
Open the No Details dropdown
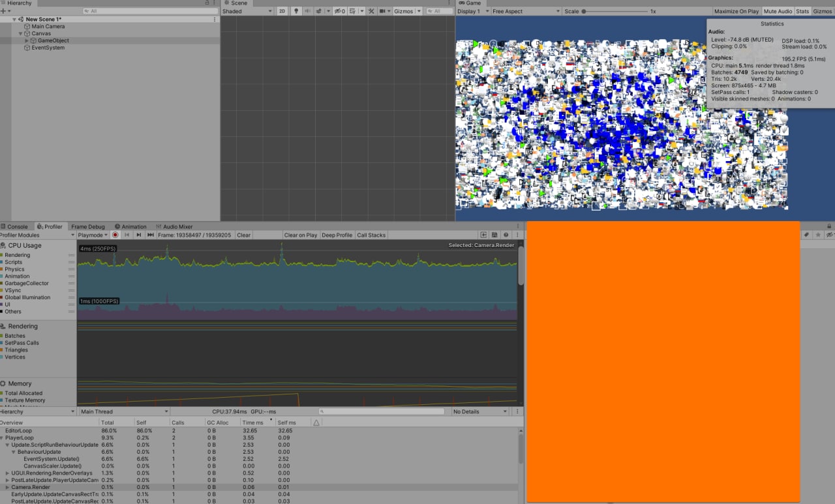(479, 411)
